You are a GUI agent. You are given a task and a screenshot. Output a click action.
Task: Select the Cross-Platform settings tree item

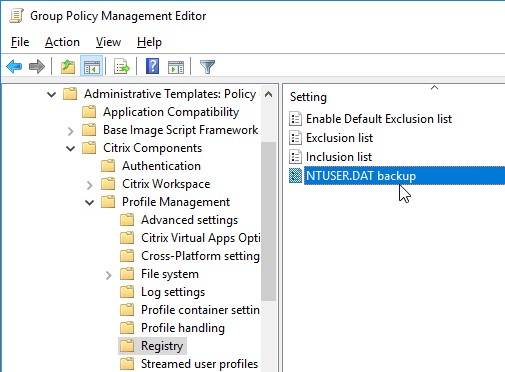point(200,256)
